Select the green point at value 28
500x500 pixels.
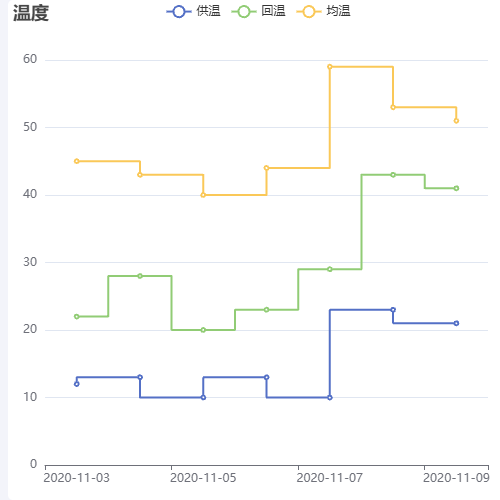click(140, 276)
